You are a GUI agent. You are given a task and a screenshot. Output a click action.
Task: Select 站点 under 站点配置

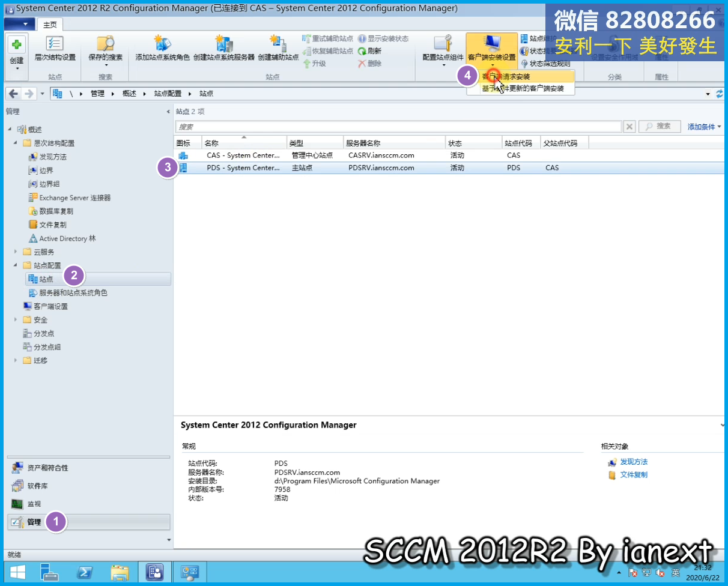(x=99, y=279)
